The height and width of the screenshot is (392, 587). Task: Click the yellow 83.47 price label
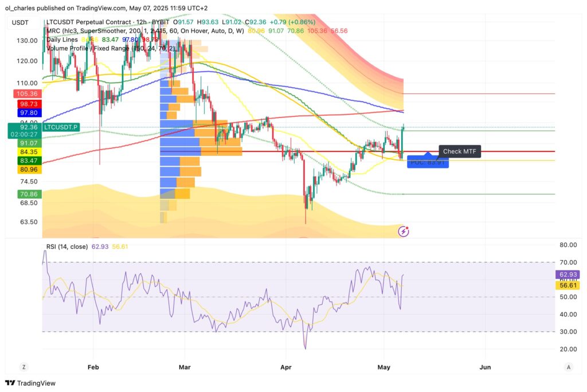click(x=28, y=161)
